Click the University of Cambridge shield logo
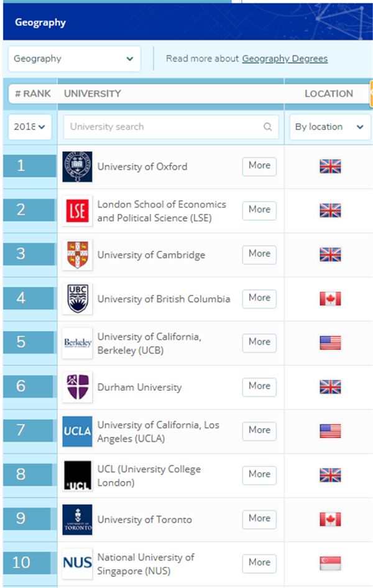 click(x=77, y=255)
